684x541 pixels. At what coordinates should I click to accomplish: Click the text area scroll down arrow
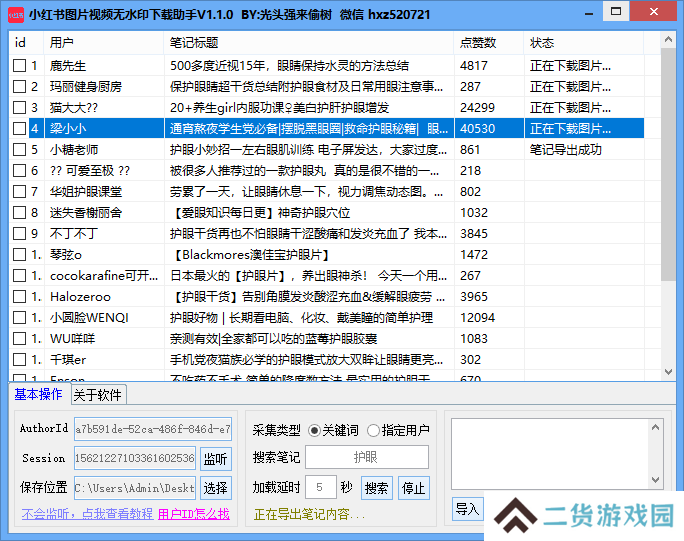(655, 479)
